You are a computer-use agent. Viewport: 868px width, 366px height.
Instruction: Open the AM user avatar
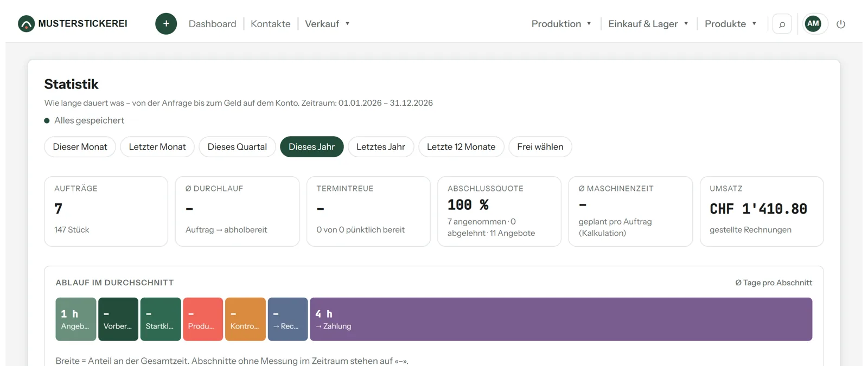point(813,23)
